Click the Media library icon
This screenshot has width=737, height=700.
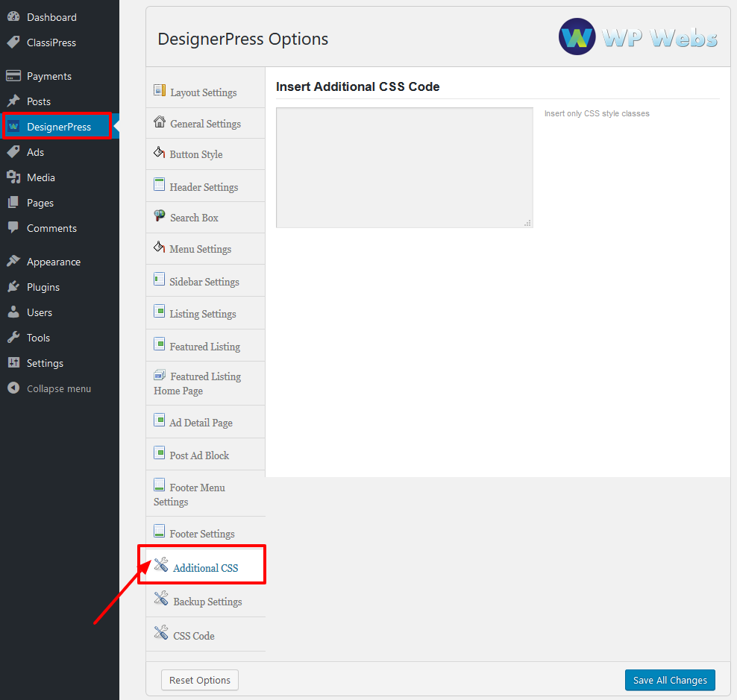(13, 177)
